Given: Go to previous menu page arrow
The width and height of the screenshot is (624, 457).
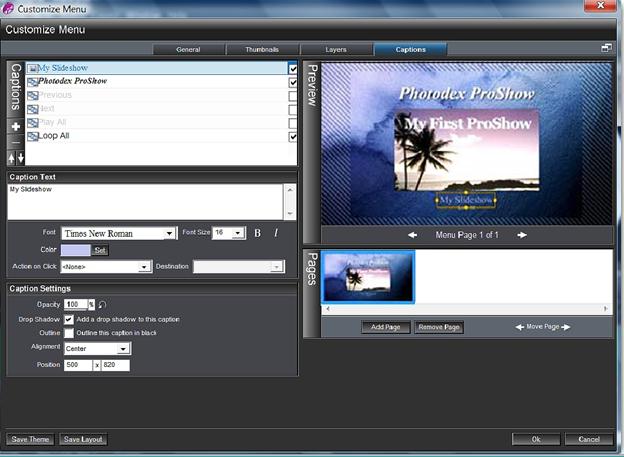Looking at the screenshot, I should click(x=413, y=235).
